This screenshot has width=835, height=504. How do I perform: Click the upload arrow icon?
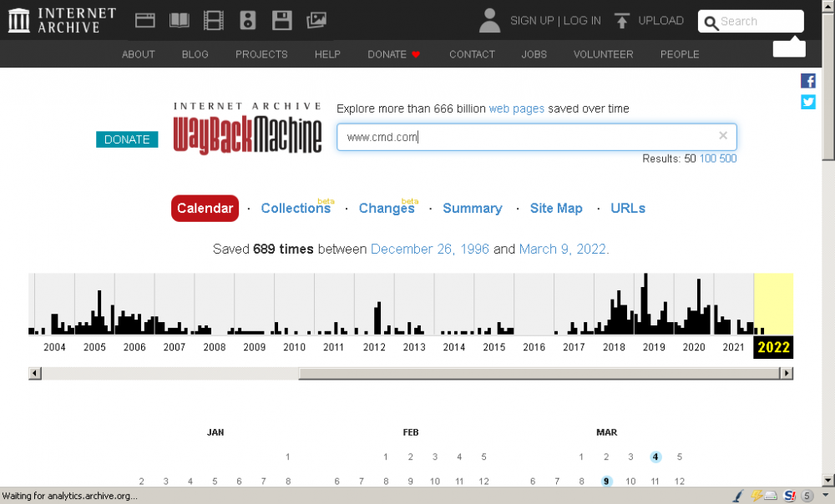coord(621,20)
